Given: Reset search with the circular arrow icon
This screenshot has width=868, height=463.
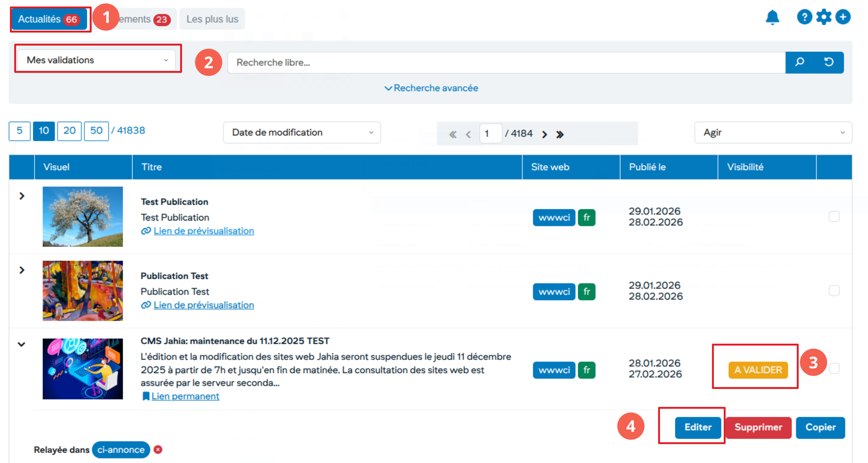Looking at the screenshot, I should (x=829, y=62).
